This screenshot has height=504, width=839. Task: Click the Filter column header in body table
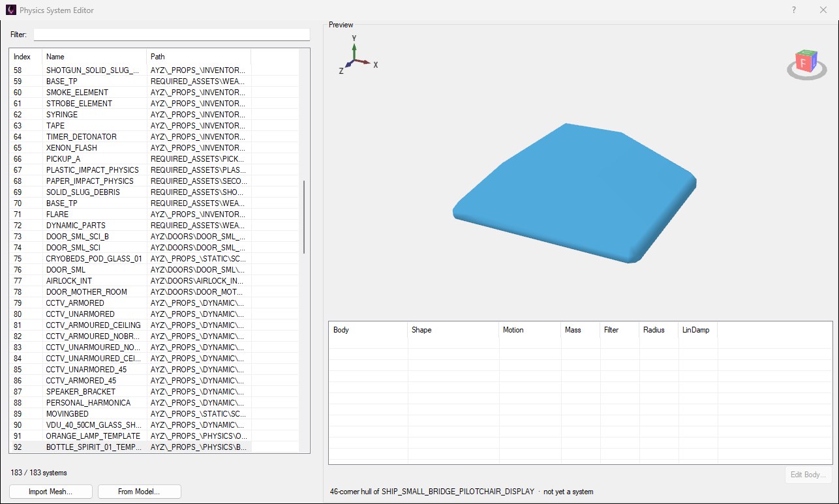click(619, 330)
